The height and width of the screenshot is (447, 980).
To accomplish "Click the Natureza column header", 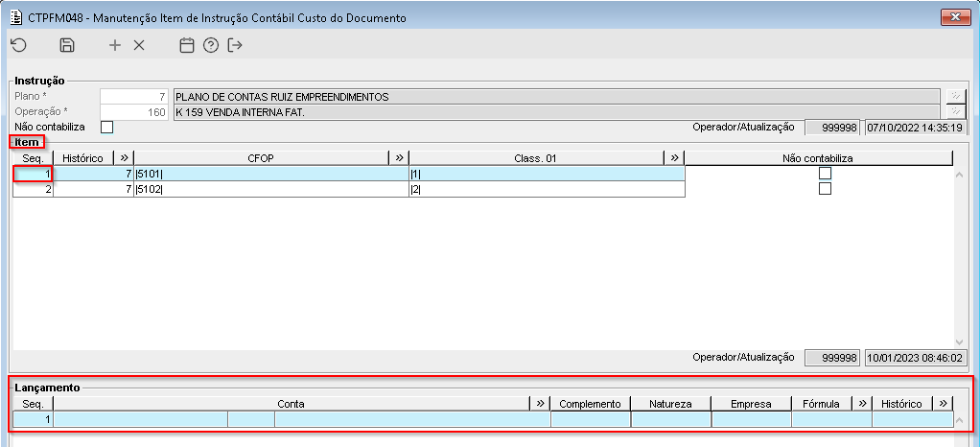I will (x=670, y=404).
